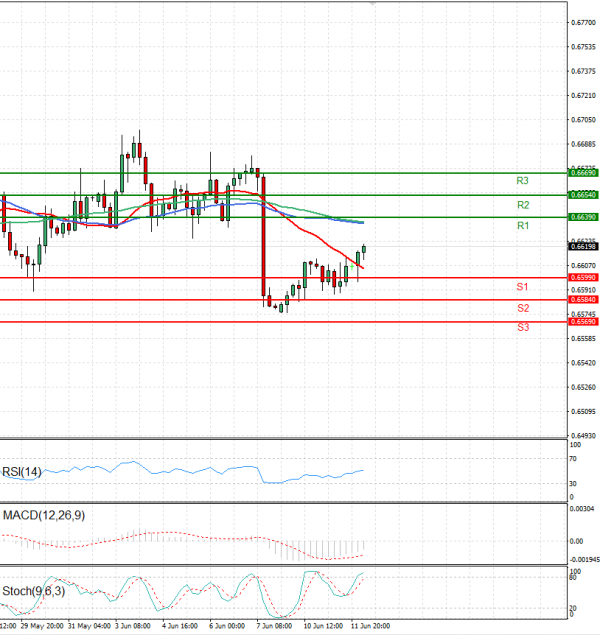Click the 6 Jun 00:00 time label
This screenshot has height=635, width=600.
(227, 626)
